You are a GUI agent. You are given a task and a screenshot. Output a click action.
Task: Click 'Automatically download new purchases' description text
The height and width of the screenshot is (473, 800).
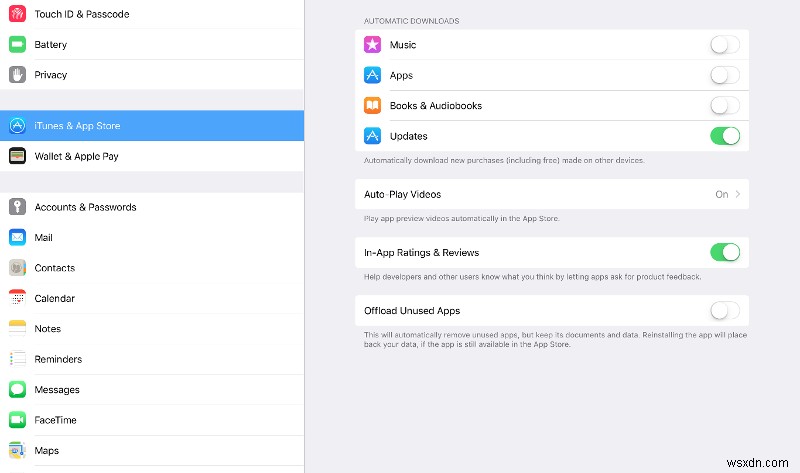pyautogui.click(x=504, y=160)
